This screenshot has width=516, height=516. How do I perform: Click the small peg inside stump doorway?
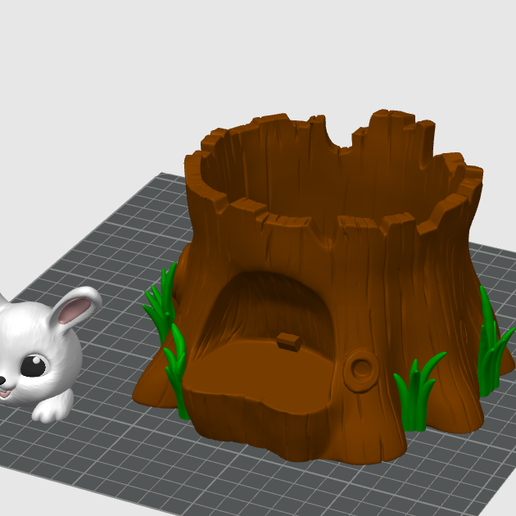289,342
